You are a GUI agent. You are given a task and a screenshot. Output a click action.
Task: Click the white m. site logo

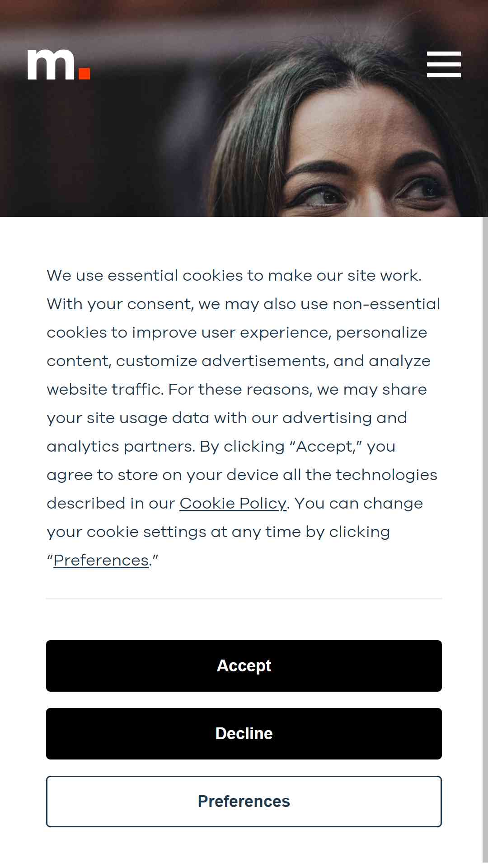[x=59, y=65]
